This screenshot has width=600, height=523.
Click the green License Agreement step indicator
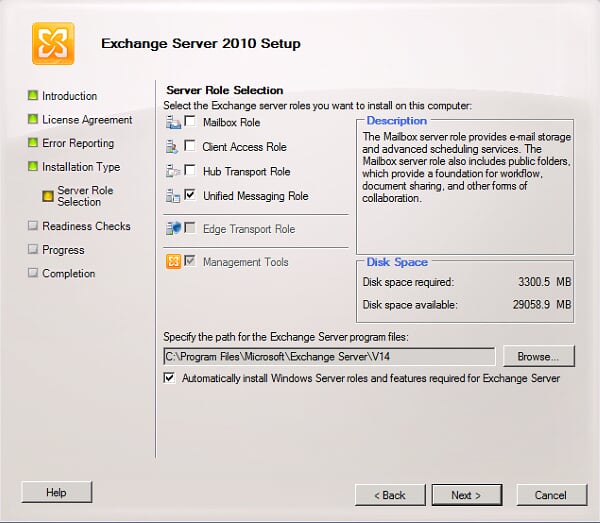(x=33, y=119)
